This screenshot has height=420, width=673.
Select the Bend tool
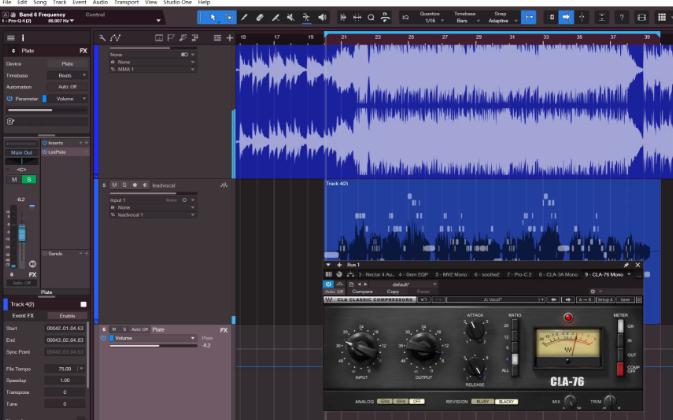pyautogui.click(x=306, y=18)
